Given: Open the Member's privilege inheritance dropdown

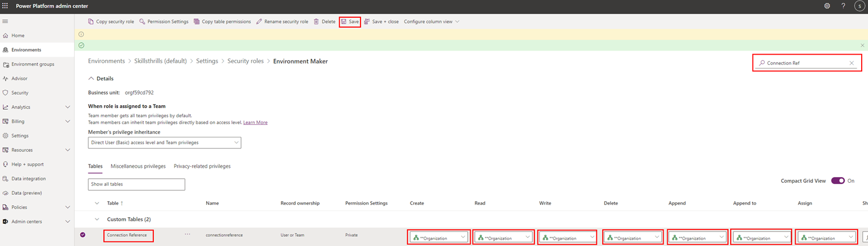Looking at the screenshot, I should point(165,143).
